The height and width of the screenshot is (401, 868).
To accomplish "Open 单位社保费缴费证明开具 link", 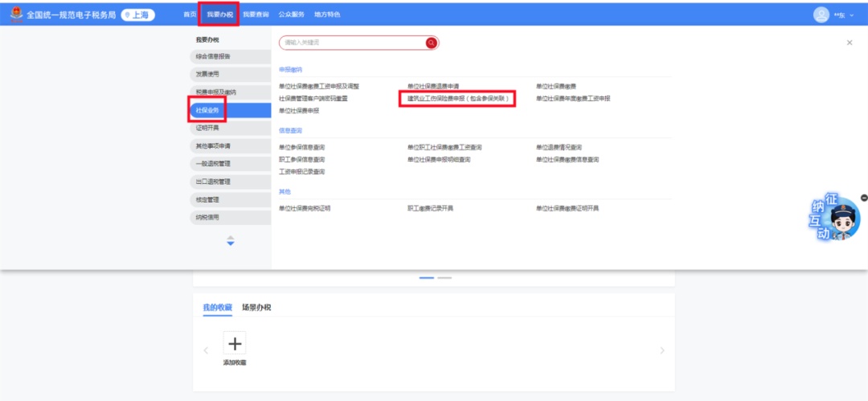I will point(567,208).
